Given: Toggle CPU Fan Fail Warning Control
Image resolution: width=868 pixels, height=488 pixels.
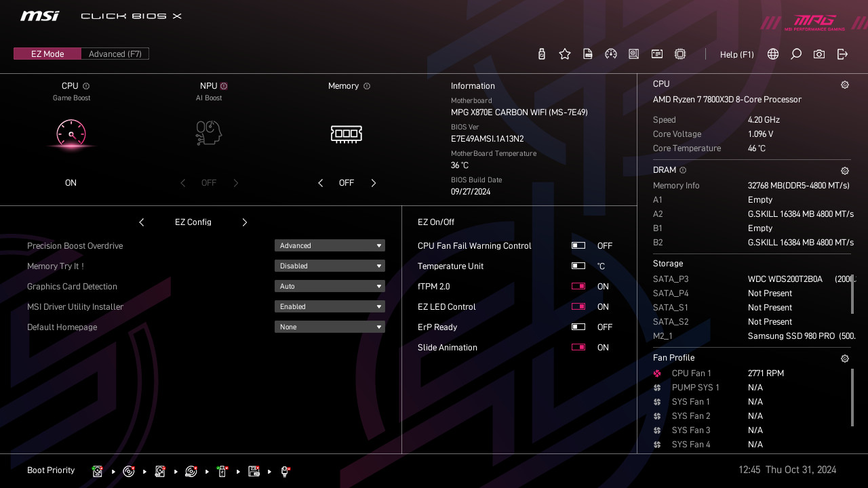Looking at the screenshot, I should 578,246.
